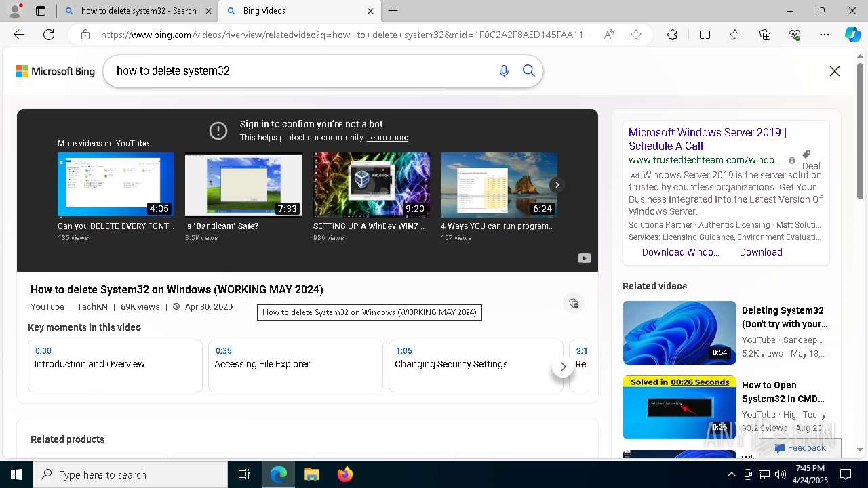The width and height of the screenshot is (868, 488).
Task: Launch Firefox from taskbar
Action: tap(344, 474)
